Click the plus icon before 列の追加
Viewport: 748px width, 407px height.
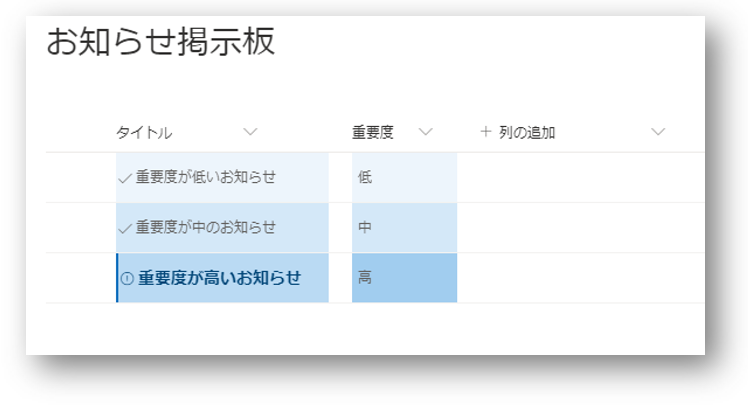[486, 132]
